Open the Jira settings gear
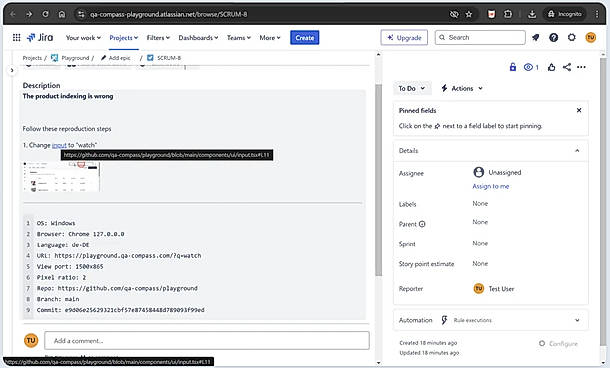Viewport: 610px width, 368px height. pyautogui.click(x=571, y=38)
